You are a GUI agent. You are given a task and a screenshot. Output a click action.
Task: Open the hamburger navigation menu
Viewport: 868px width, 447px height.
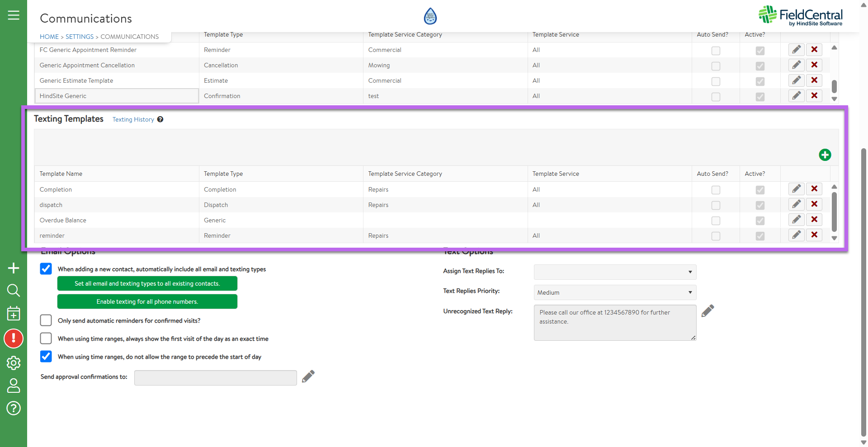tap(14, 15)
